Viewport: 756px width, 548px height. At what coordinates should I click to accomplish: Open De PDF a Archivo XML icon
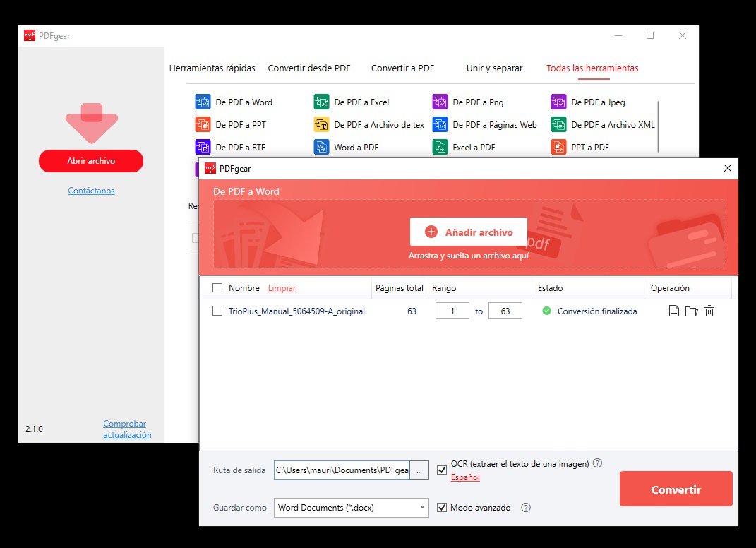point(558,124)
